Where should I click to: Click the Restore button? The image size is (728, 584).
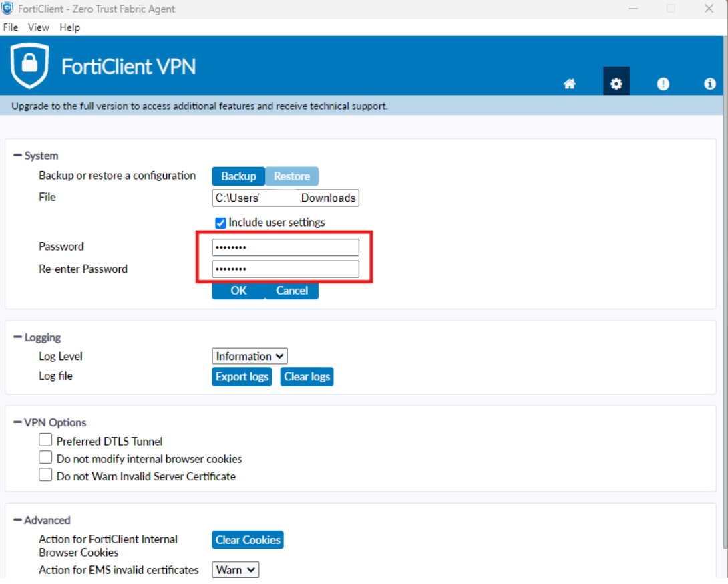pos(292,176)
